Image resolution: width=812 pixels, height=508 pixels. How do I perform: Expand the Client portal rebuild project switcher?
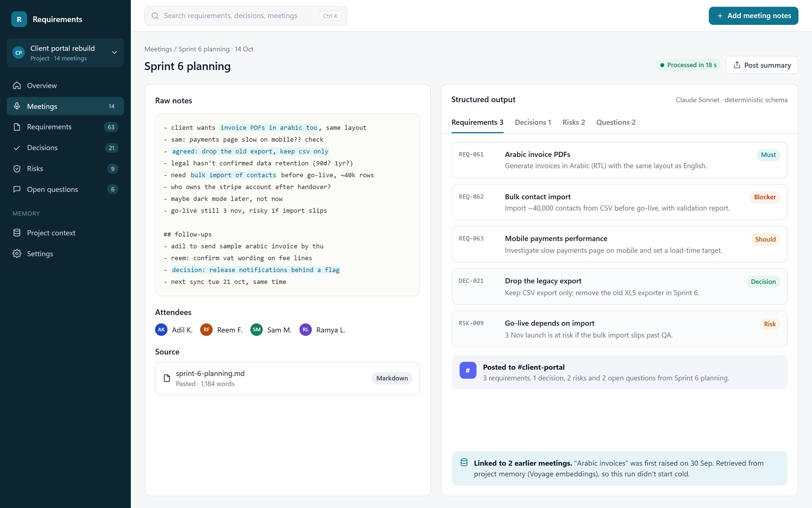65,53
